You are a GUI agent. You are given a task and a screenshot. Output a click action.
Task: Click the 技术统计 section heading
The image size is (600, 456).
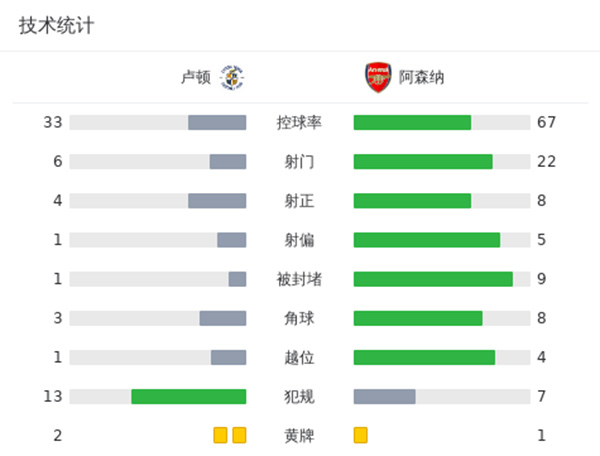56,26
